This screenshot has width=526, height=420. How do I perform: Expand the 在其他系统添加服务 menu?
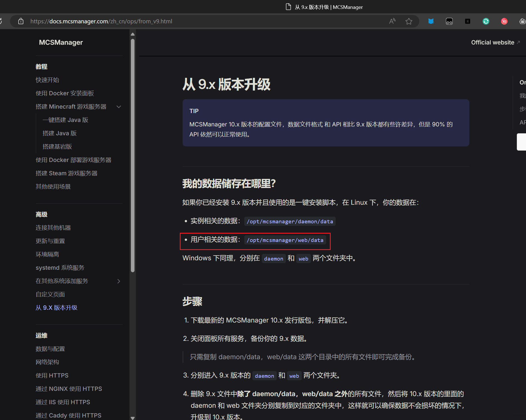[119, 281]
